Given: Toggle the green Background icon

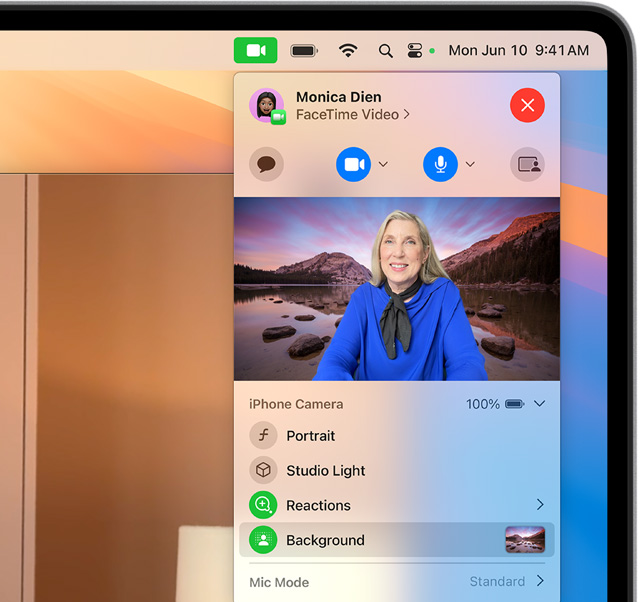Looking at the screenshot, I should coord(263,540).
